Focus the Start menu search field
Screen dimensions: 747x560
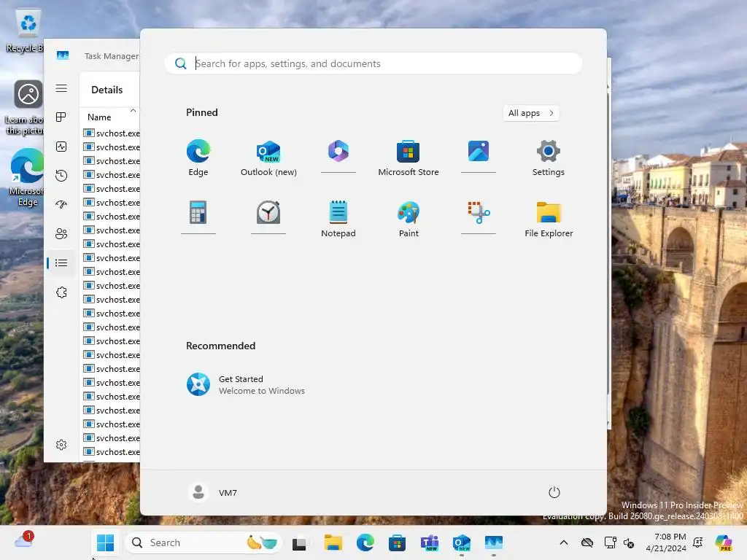click(373, 63)
